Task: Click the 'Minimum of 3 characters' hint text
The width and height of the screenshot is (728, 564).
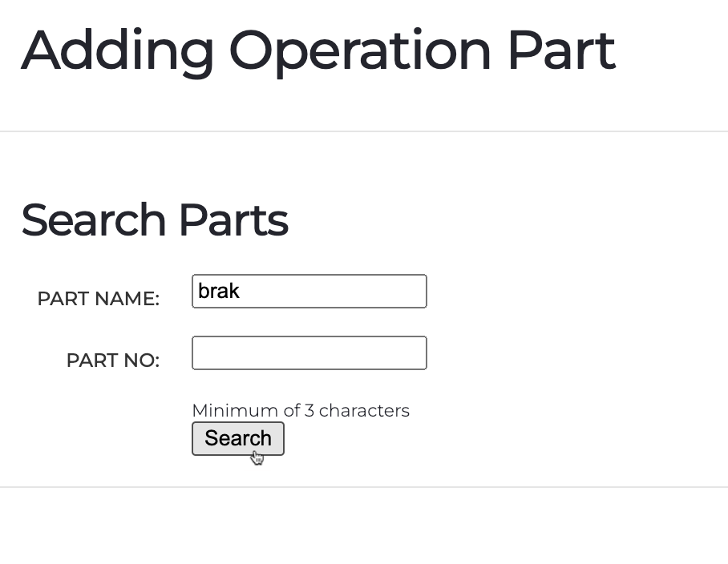Action: tap(300, 410)
